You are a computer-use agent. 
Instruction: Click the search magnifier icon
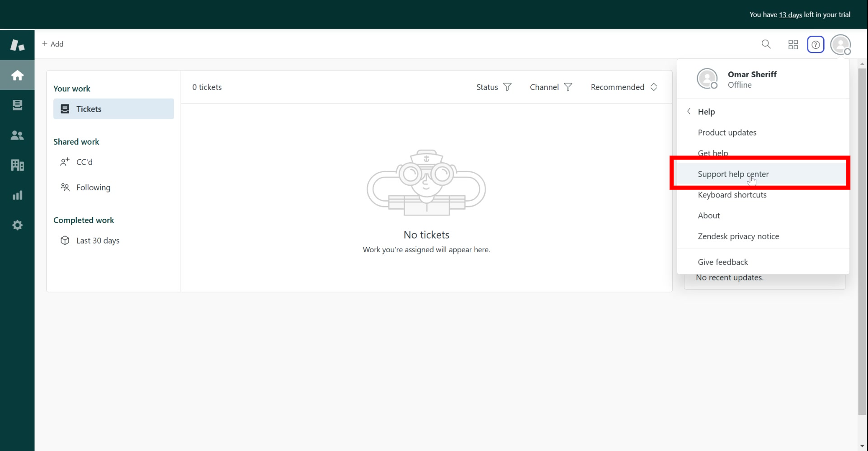pos(766,44)
